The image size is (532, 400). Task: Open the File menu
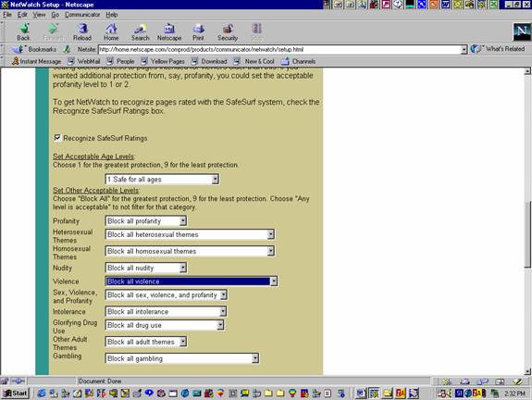tap(7, 15)
